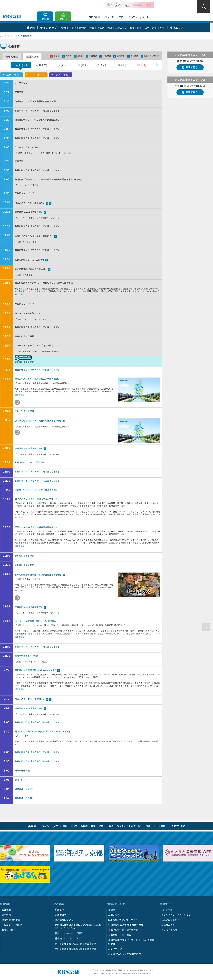Open 会社概要 in the footer
The width and height of the screenshot is (213, 980).
6,910
